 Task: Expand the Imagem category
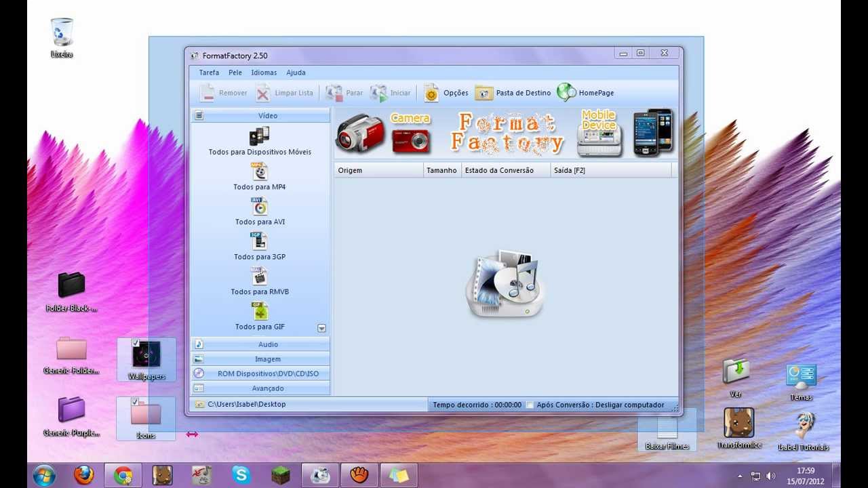(260, 359)
